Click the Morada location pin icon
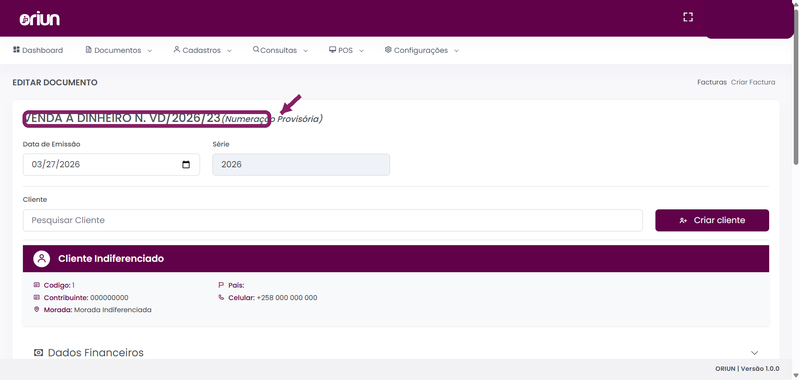This screenshot has height=380, width=800. click(36, 309)
